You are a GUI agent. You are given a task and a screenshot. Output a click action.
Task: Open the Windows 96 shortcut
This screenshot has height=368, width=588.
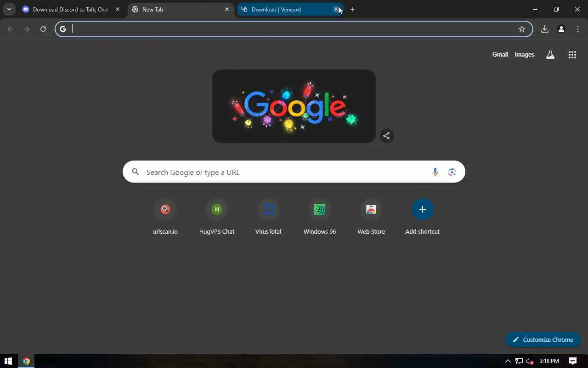click(320, 217)
